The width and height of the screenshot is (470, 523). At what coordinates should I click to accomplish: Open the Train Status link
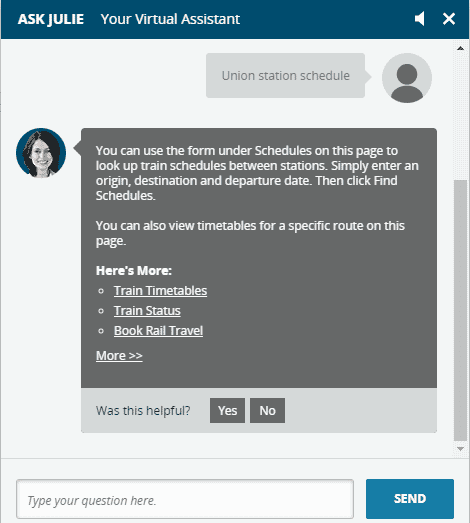pos(147,311)
